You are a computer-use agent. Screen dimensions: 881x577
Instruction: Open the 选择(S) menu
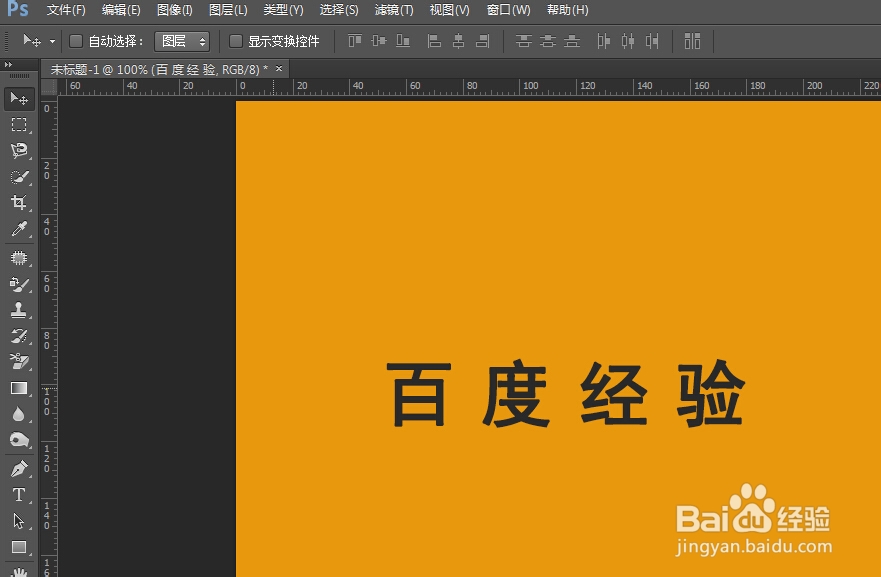coord(339,10)
